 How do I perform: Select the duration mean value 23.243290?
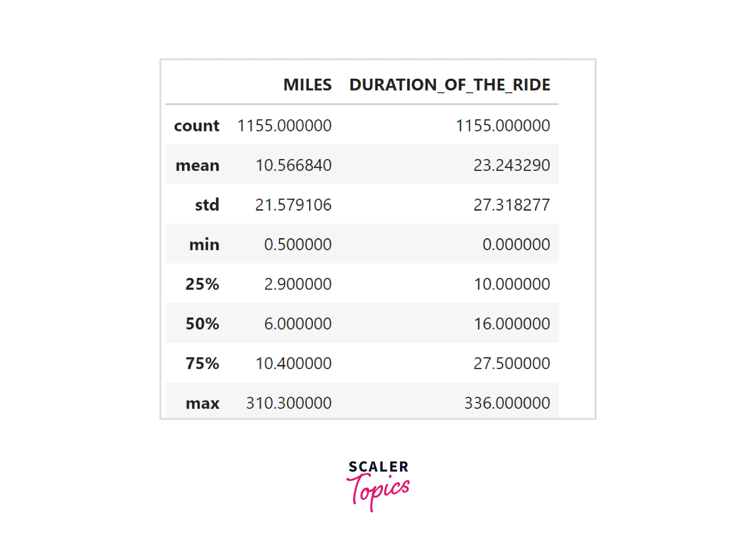click(x=512, y=165)
